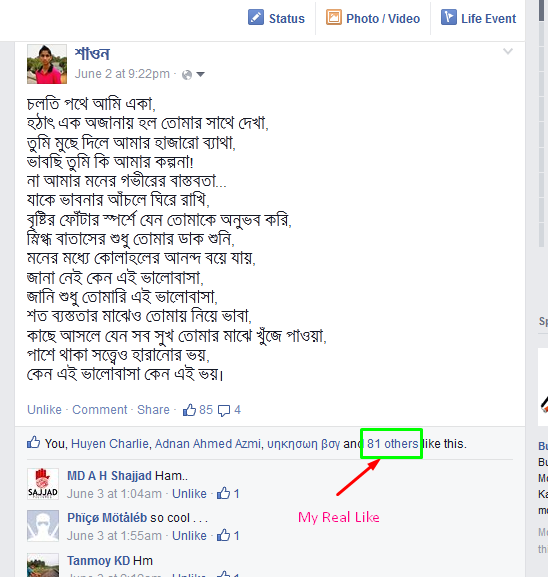Viewport: 548px width, 577px height.
Task: Click the Life Event flag icon
Action: (x=449, y=17)
